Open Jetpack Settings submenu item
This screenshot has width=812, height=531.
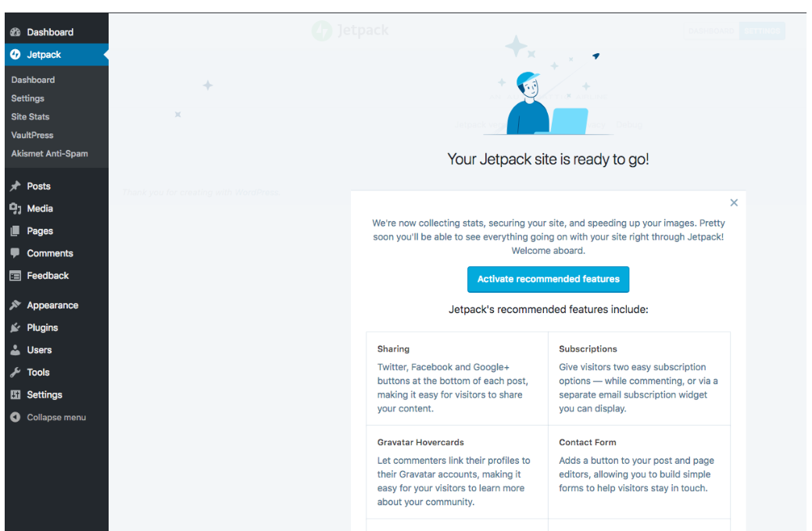tap(27, 98)
